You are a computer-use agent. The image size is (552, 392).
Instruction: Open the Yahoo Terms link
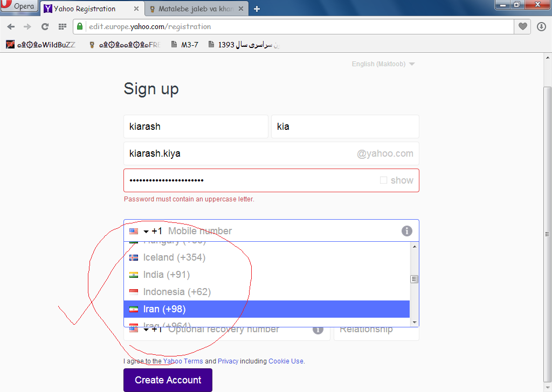(x=183, y=361)
